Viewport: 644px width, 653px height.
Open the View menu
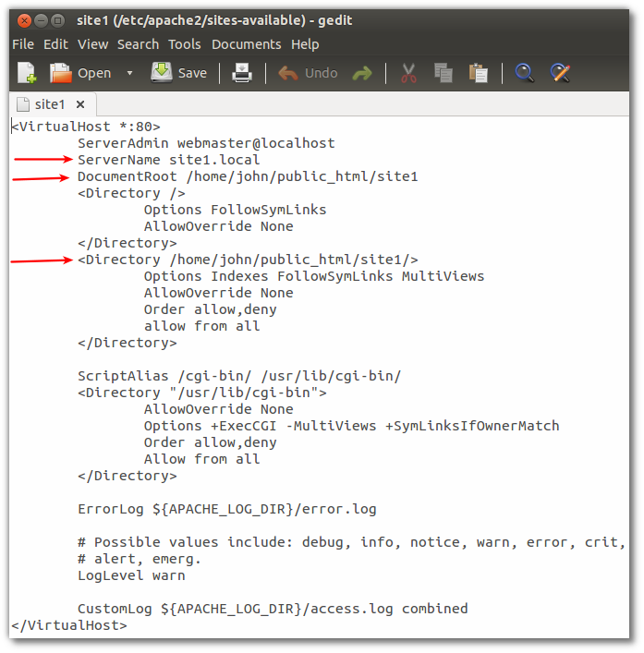coord(92,44)
